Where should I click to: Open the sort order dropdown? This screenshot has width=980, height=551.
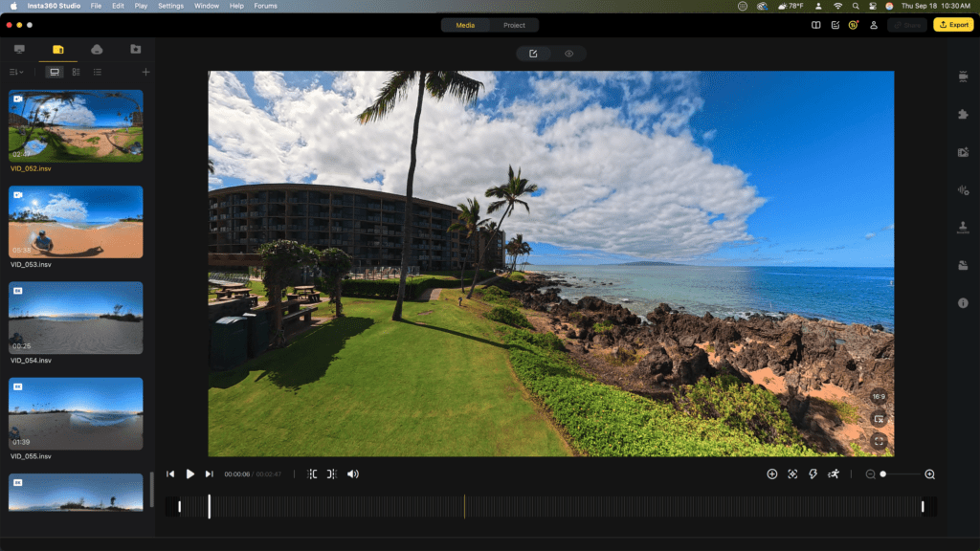[15, 72]
